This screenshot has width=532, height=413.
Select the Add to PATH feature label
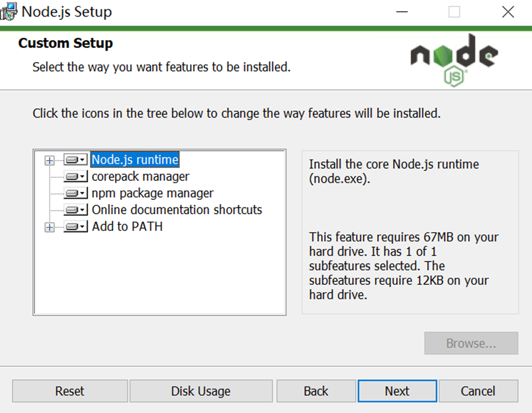coord(127,227)
